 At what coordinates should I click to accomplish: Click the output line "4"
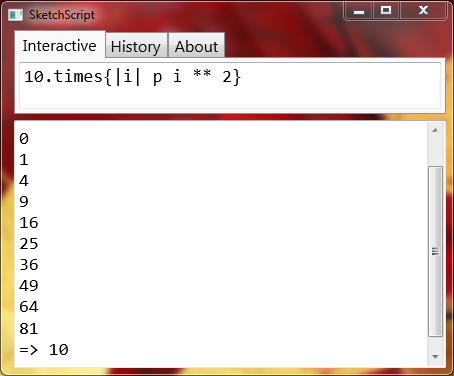coord(24,181)
